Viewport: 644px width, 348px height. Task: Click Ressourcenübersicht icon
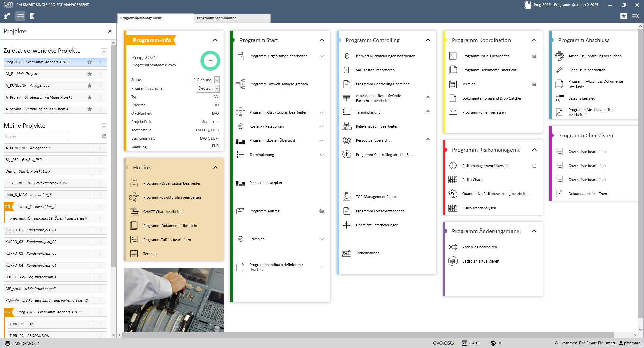[x=346, y=140]
